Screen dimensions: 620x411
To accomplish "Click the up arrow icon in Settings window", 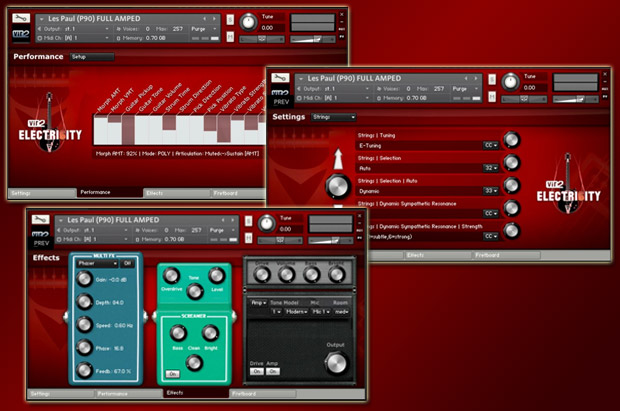I will [x=338, y=159].
